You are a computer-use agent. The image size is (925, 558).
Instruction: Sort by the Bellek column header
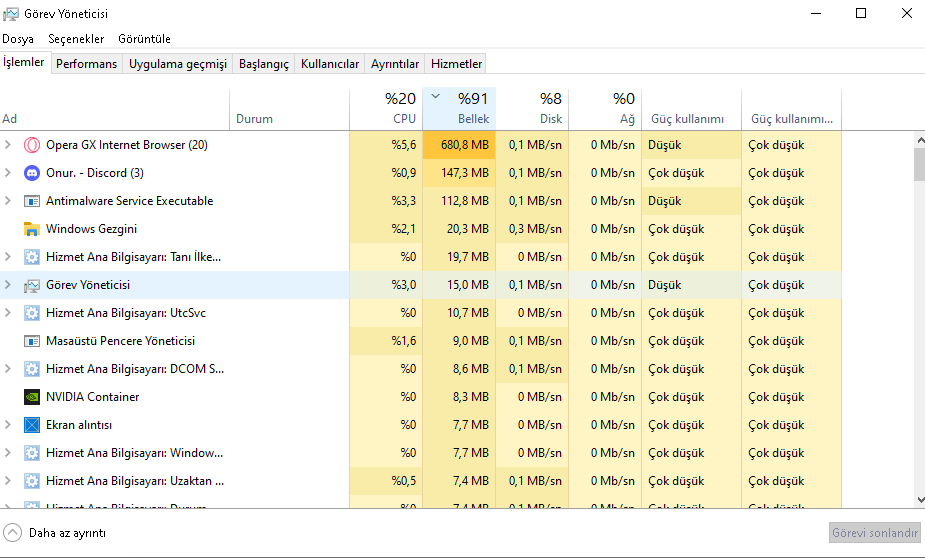[x=459, y=108]
